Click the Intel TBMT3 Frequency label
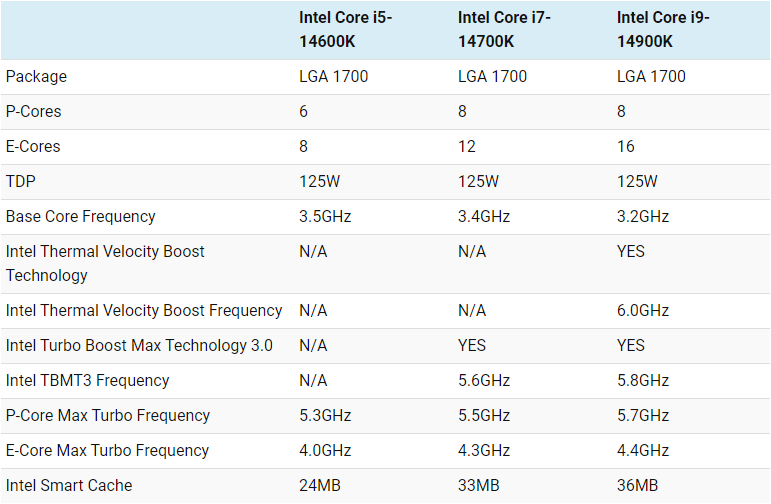This screenshot has height=504, width=771. pos(88,380)
